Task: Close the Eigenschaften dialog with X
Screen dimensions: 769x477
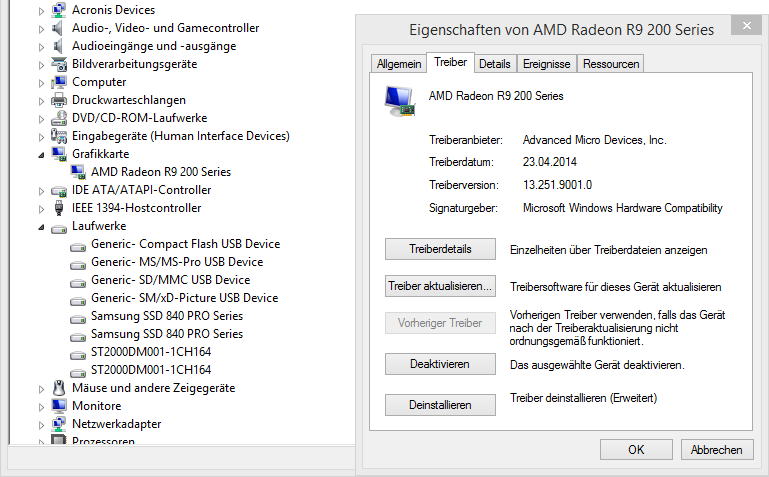Action: [x=746, y=25]
